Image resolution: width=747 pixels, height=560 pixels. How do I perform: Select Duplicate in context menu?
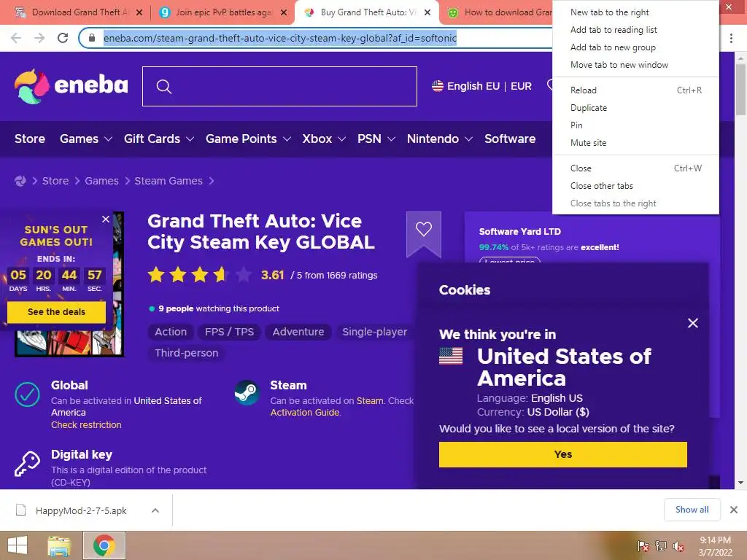(x=635, y=108)
